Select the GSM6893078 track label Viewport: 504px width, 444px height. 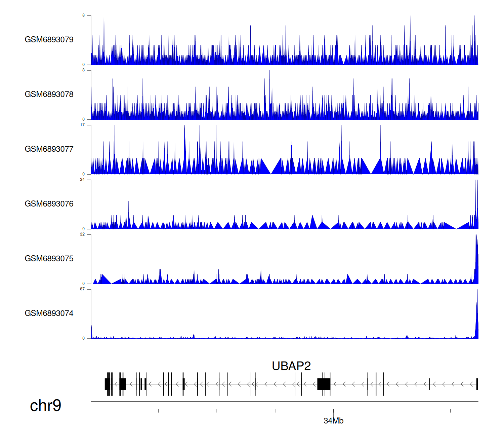pos(49,95)
